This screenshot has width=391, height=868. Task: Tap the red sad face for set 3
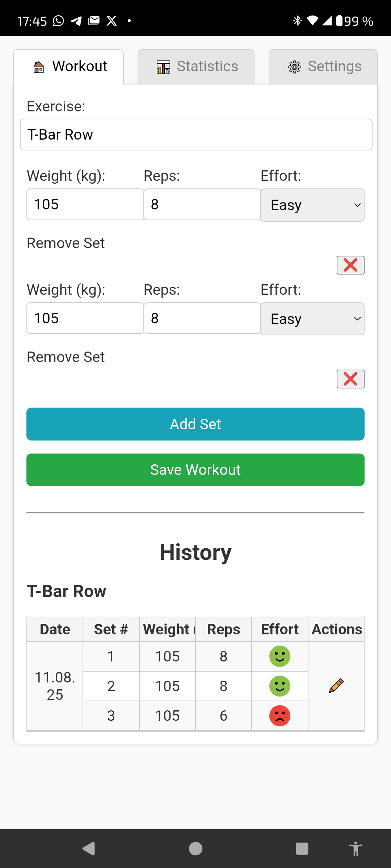(x=279, y=715)
